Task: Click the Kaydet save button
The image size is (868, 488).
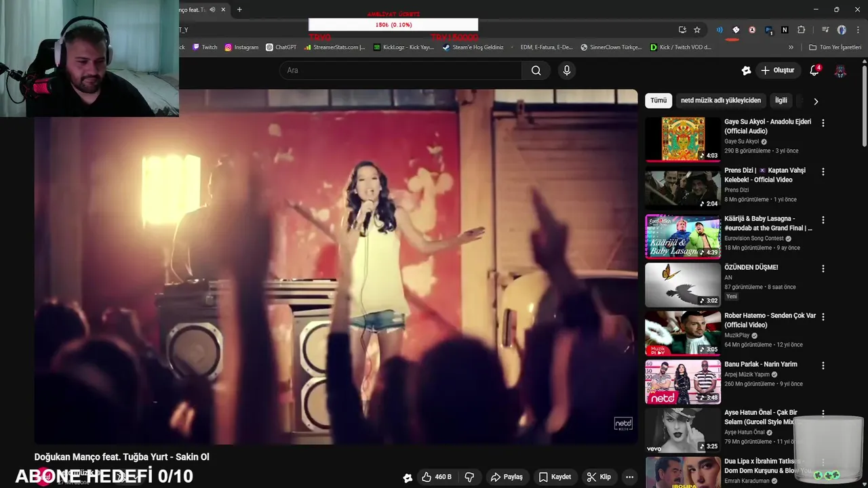Action: pos(555,477)
